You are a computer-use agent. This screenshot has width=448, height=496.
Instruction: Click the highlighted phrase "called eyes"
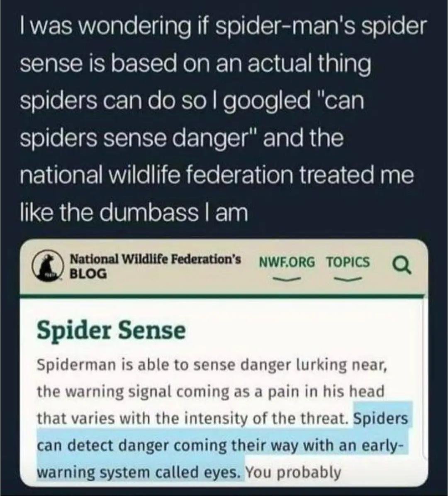point(208,472)
